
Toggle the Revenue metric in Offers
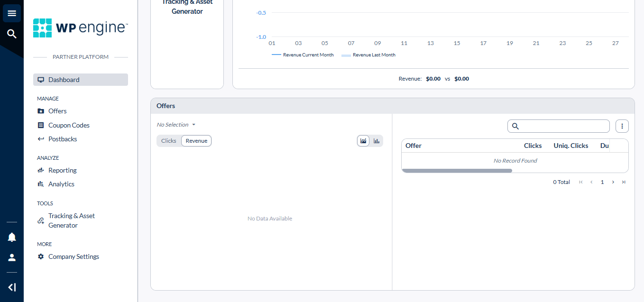pos(196,141)
